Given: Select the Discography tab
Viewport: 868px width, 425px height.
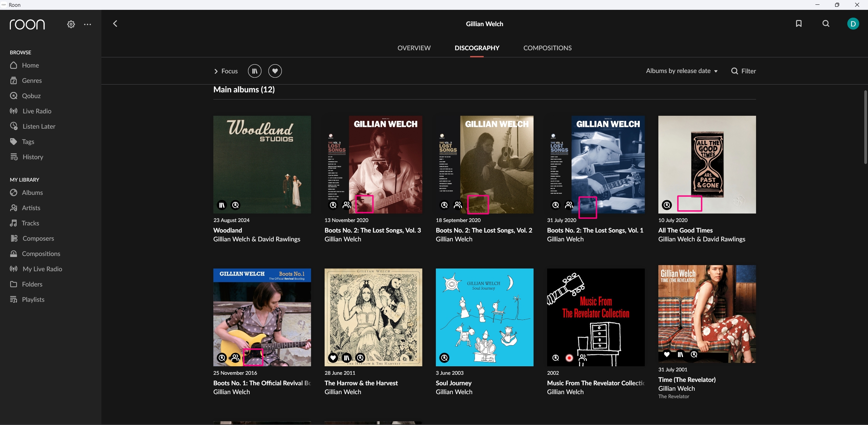Looking at the screenshot, I should (x=477, y=48).
